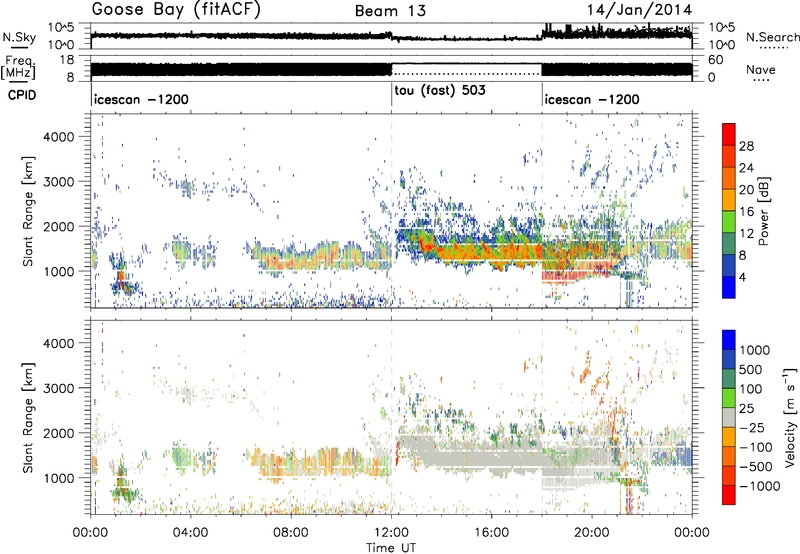
Task: Click the "-1000" value on the Velocity colorbar
Action: click(759, 486)
